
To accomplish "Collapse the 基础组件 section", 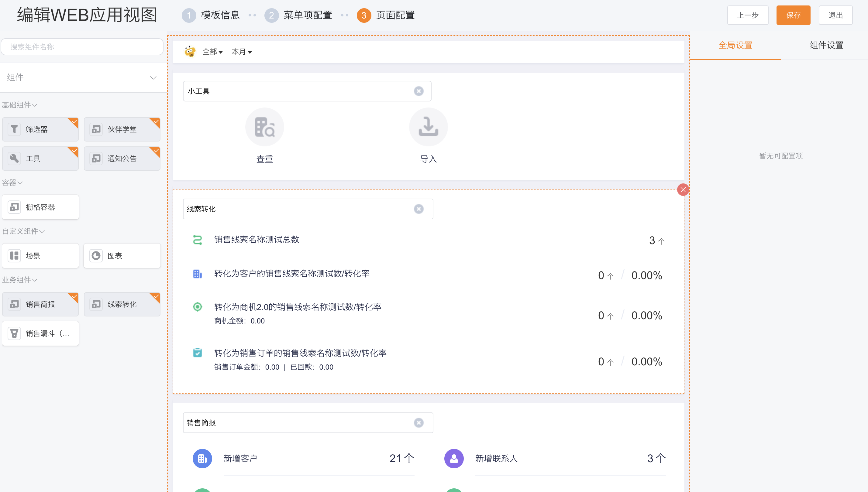I will coord(19,105).
